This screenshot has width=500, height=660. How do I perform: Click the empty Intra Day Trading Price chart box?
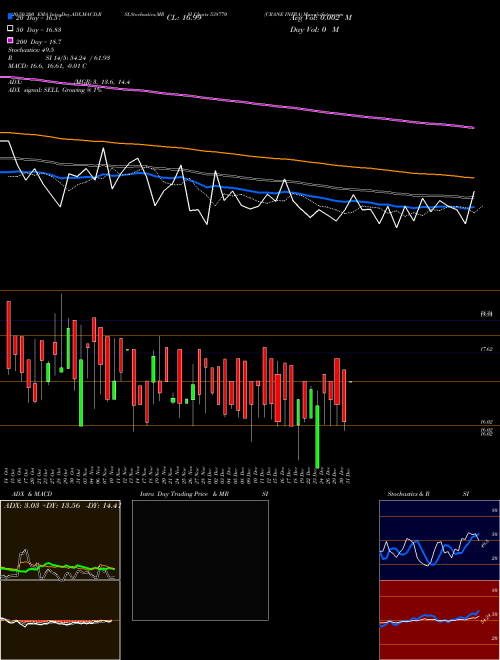[200, 560]
